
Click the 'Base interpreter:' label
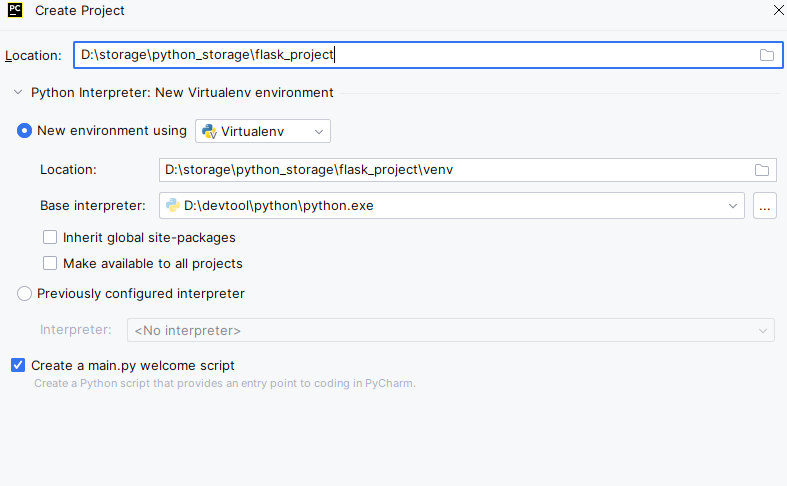93,206
